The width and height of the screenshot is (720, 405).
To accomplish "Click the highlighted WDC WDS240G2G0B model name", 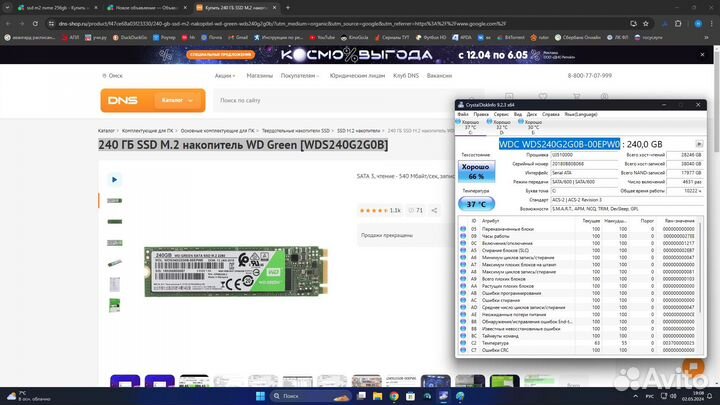I will coord(559,144).
